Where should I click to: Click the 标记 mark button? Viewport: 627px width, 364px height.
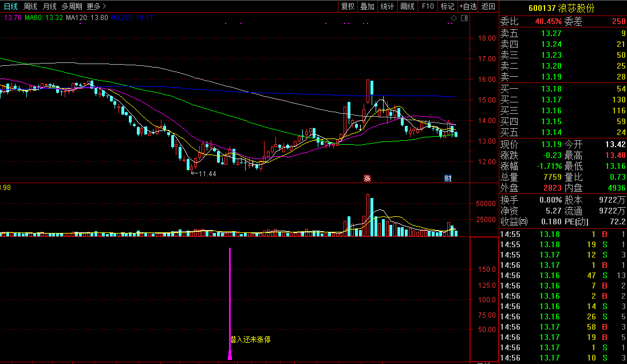(447, 6)
